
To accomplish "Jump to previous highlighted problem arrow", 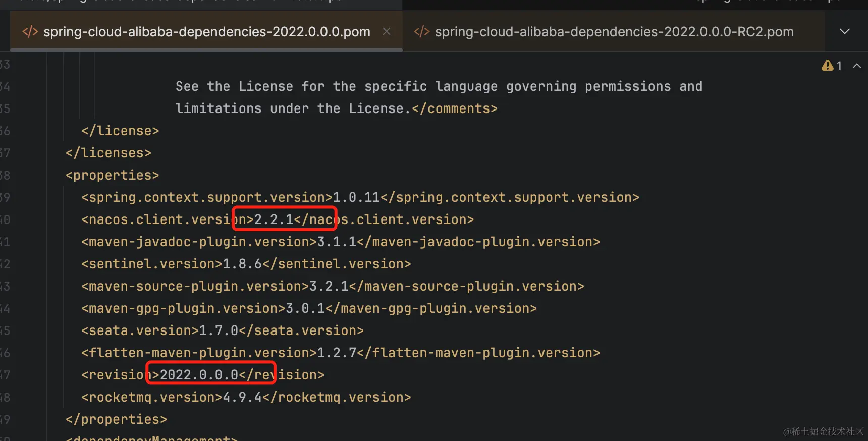I will tap(857, 66).
